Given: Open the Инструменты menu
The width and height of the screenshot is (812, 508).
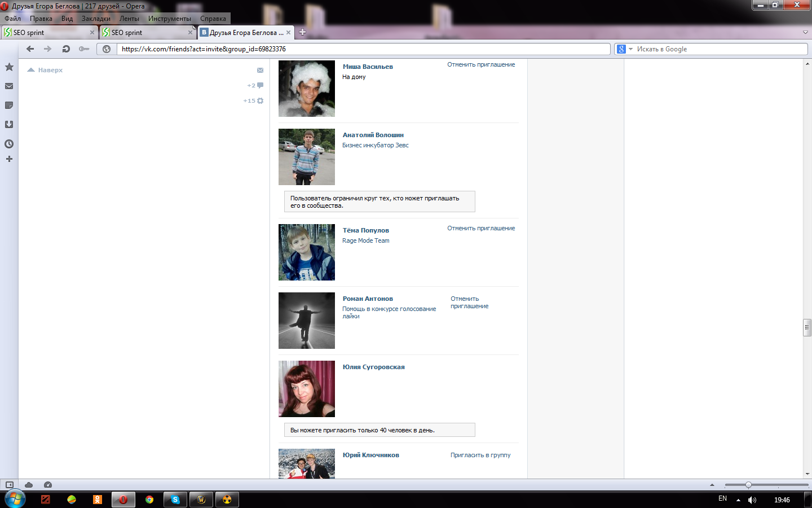Looking at the screenshot, I should (x=169, y=19).
